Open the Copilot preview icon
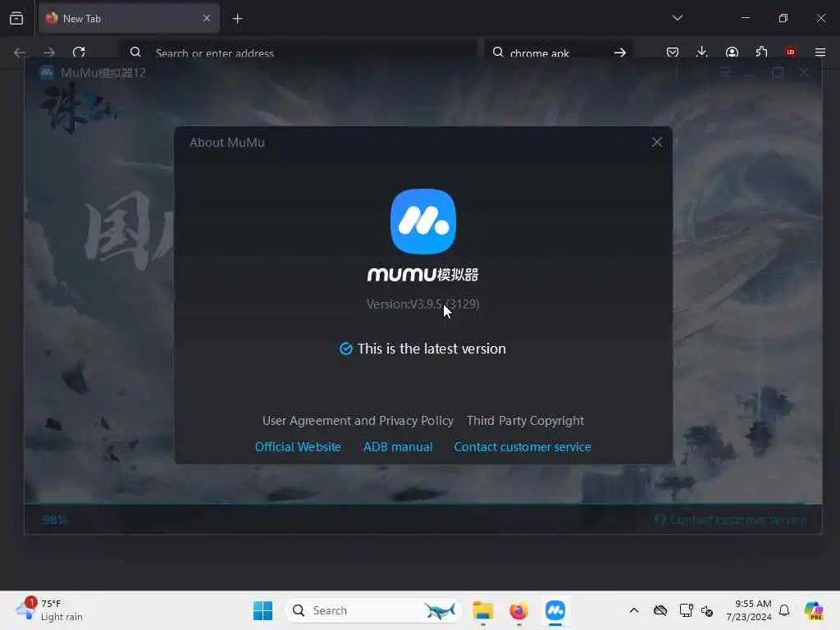 [x=814, y=610]
